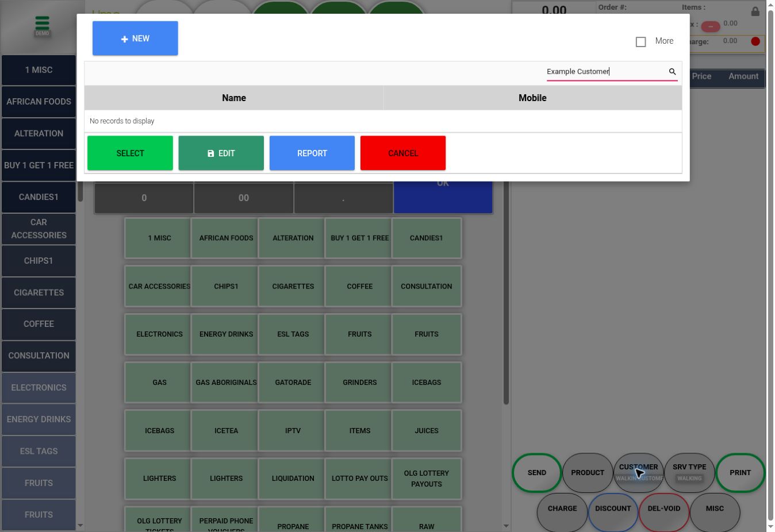Tap the decimal point keypad key

pos(343,198)
